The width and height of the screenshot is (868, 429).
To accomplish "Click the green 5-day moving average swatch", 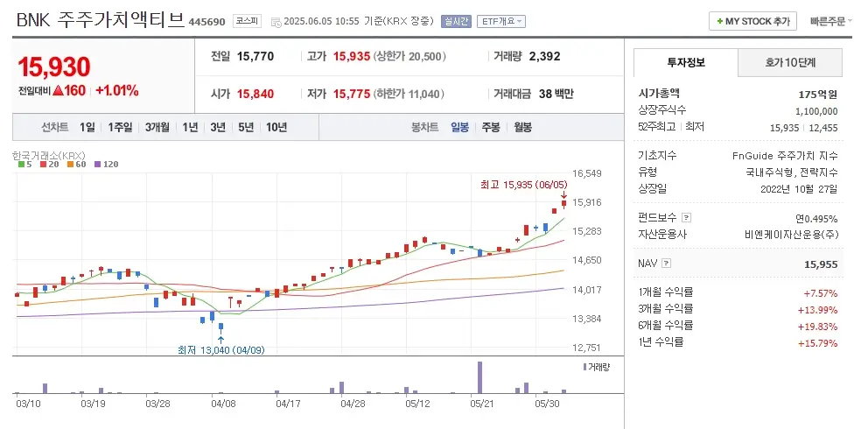I will point(21,164).
